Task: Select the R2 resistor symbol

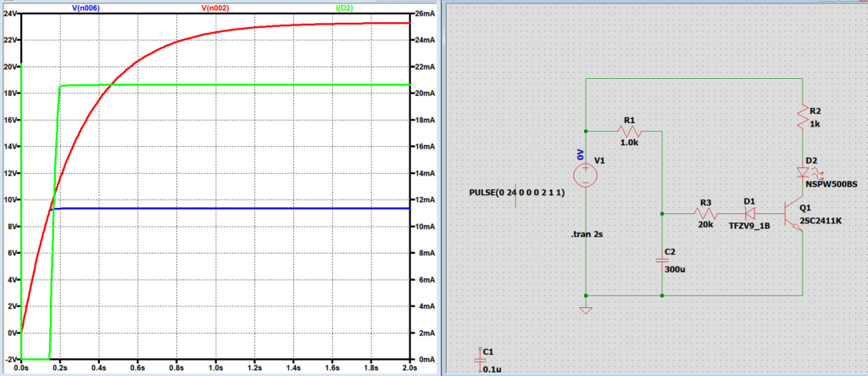Action: click(x=802, y=116)
